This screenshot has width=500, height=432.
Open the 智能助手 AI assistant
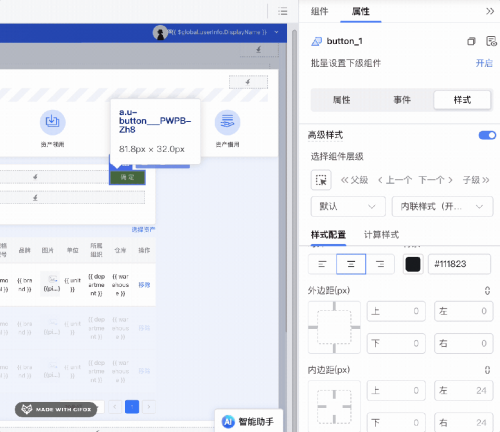pyautogui.click(x=248, y=422)
